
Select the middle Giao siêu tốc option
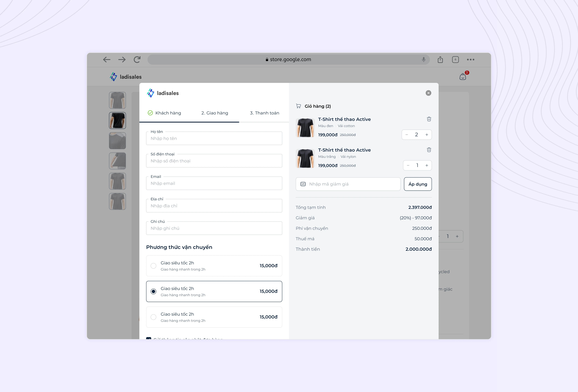153,291
